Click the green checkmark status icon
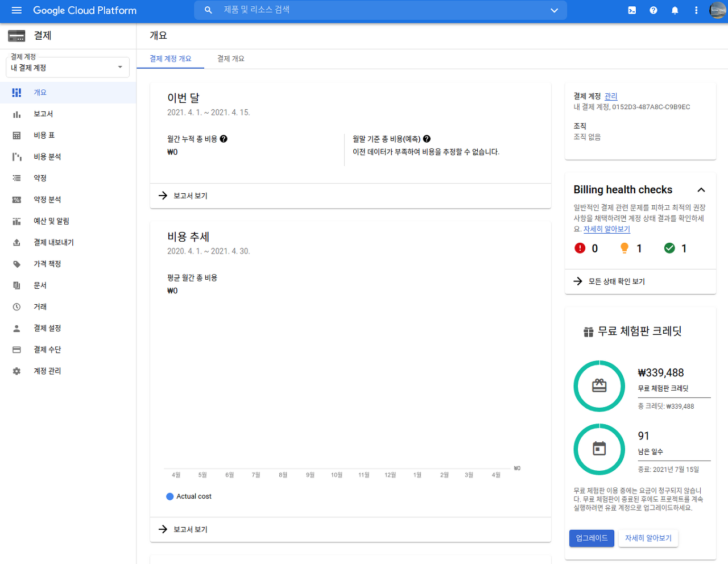The image size is (728, 564). coord(669,248)
